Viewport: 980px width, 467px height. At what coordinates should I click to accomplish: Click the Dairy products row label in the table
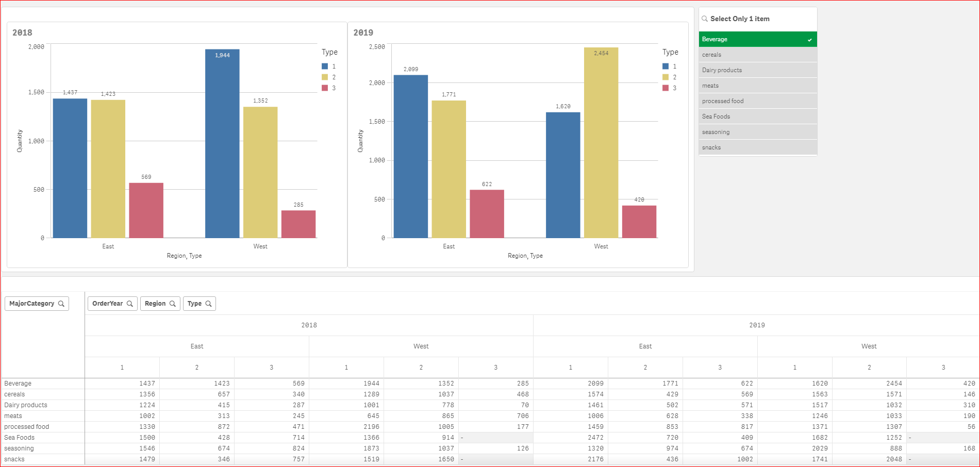point(25,405)
